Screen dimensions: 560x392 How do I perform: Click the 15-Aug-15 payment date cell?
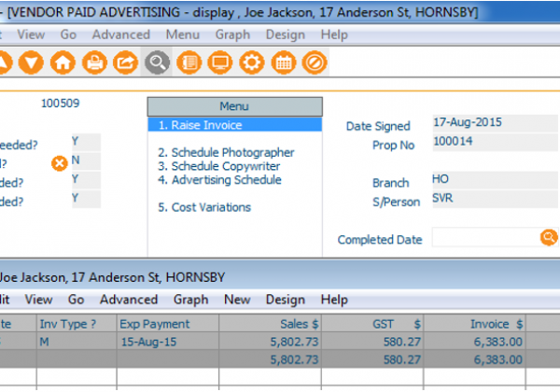[167, 342]
